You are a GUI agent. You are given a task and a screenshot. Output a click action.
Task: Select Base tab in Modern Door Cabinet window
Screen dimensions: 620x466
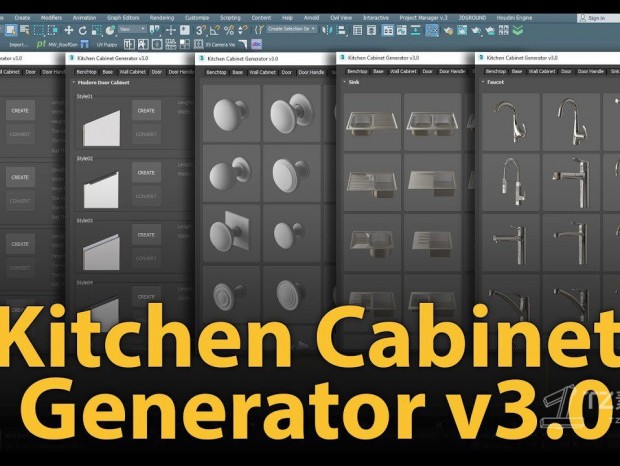pos(108,72)
